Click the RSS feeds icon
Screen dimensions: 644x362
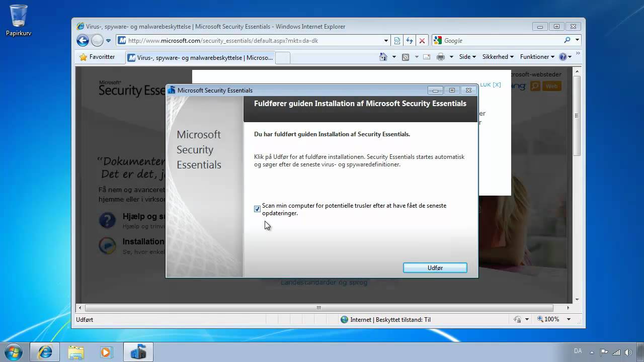tap(406, 57)
